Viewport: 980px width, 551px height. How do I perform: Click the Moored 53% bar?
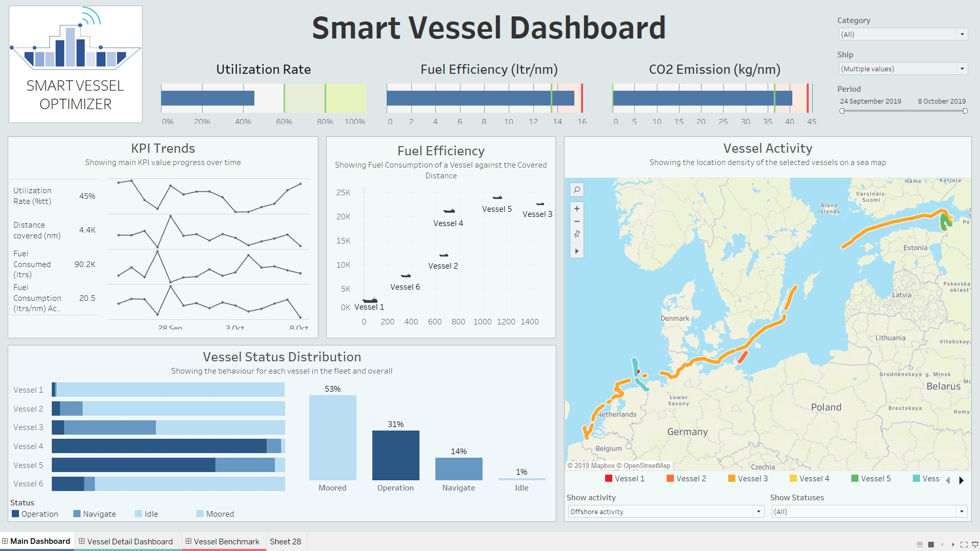pos(332,437)
